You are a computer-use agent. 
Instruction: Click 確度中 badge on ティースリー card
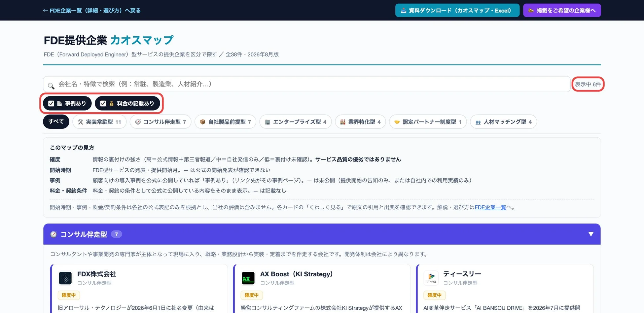(x=434, y=295)
